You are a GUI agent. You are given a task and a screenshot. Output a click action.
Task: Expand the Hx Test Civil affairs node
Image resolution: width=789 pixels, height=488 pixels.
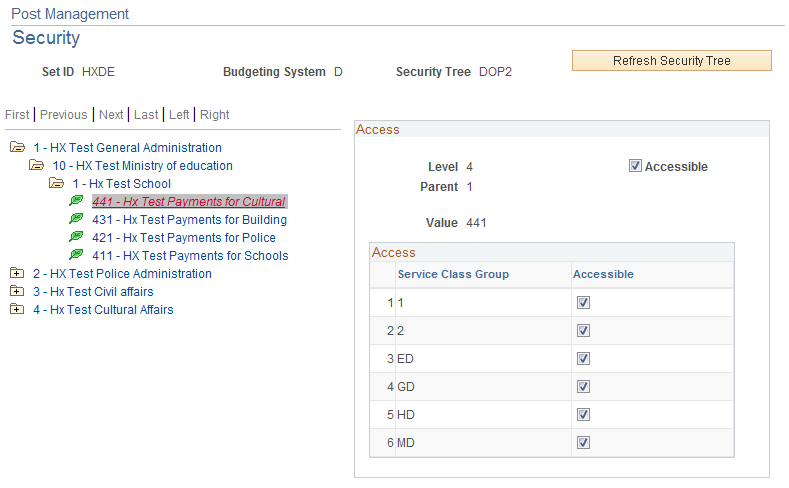pyautogui.click(x=17, y=291)
